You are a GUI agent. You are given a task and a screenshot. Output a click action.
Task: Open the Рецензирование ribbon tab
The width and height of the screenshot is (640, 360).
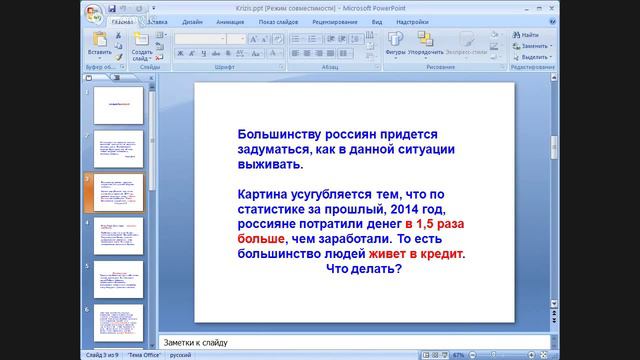coord(335,22)
